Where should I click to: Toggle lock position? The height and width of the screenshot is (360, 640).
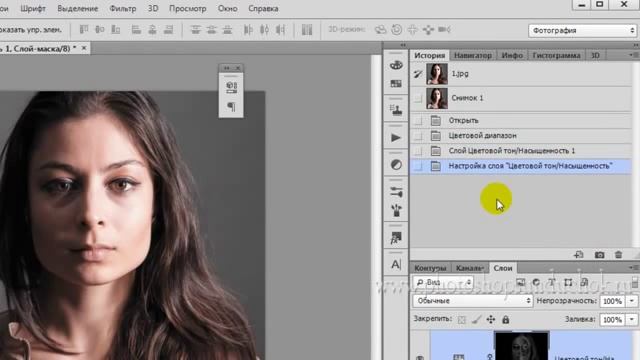[491, 320]
